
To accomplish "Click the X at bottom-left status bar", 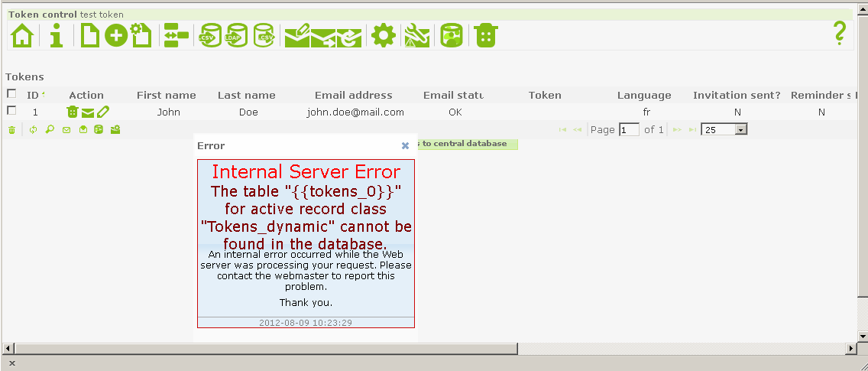I will [x=12, y=363].
